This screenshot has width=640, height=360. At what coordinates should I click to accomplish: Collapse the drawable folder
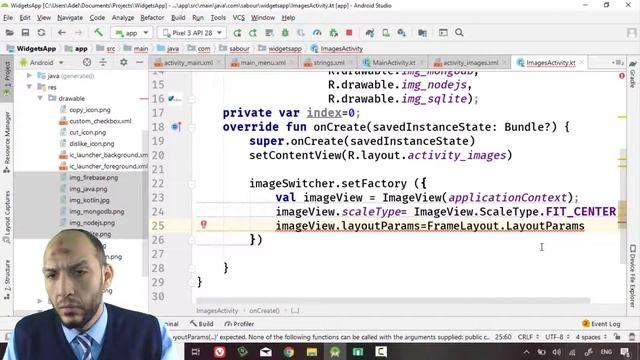click(40, 98)
